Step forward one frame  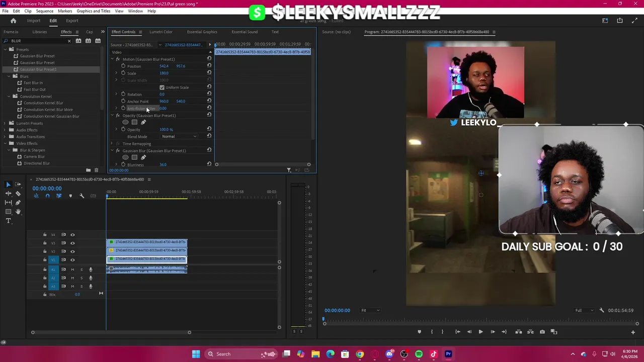click(x=493, y=332)
